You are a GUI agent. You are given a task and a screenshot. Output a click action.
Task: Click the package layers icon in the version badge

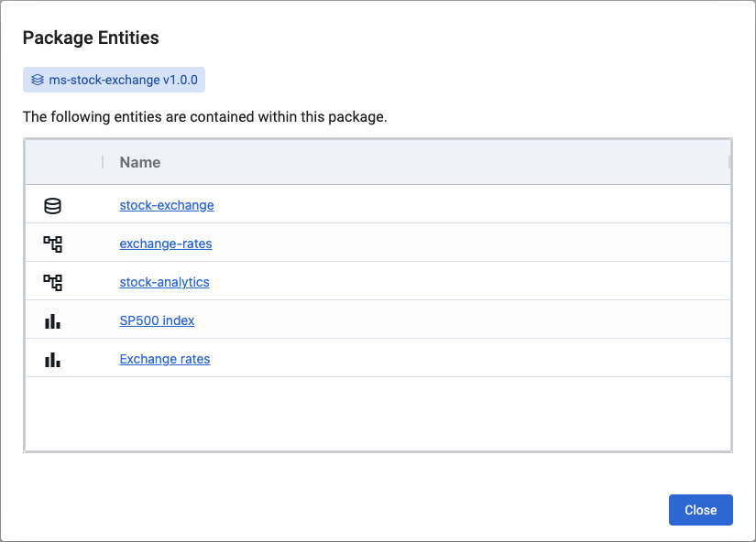coord(37,80)
